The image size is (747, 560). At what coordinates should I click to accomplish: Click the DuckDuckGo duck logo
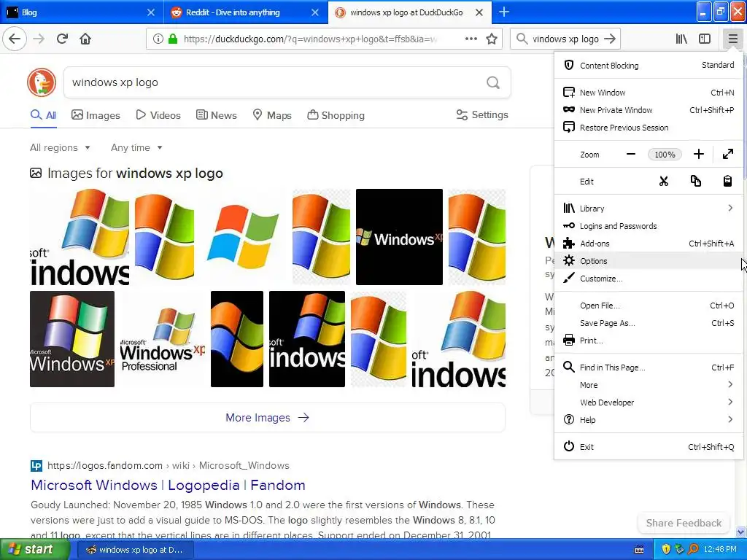(x=42, y=82)
